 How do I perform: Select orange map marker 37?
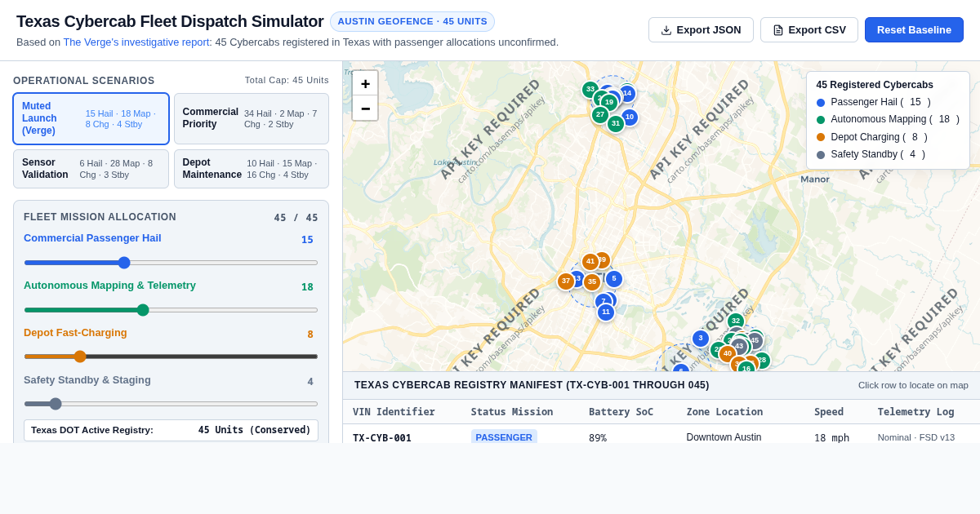point(566,281)
